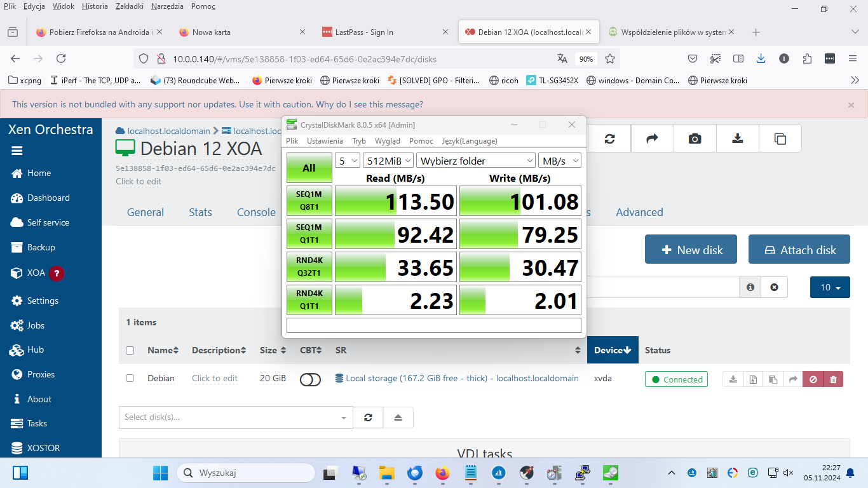Click the red question badge next to XOA
The image size is (868, 488).
click(x=57, y=273)
